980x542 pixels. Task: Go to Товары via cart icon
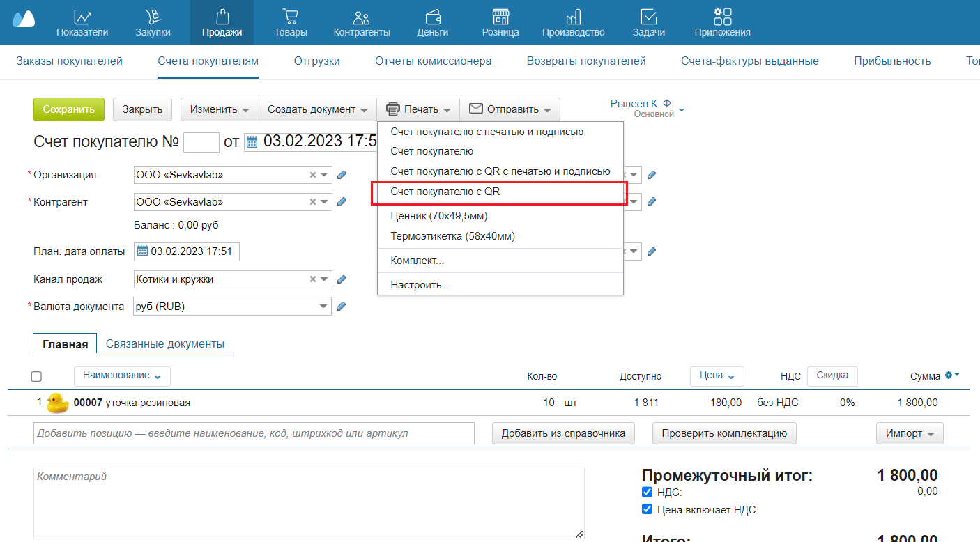(x=290, y=17)
